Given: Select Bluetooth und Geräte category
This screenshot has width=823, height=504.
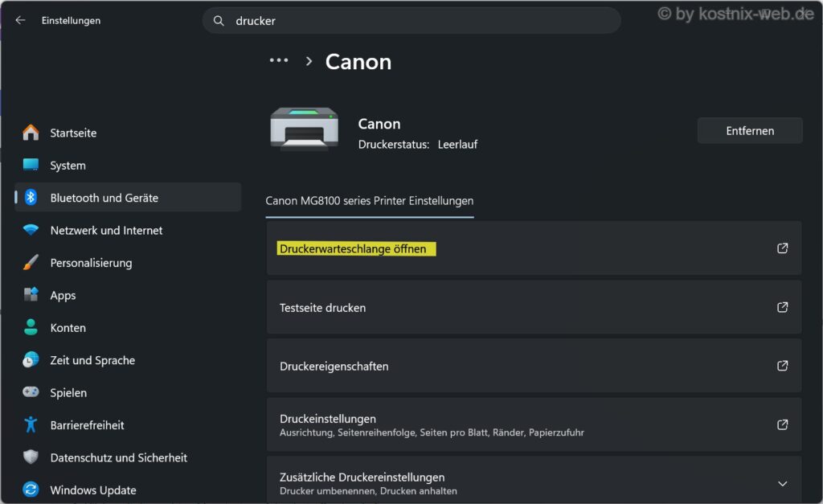Looking at the screenshot, I should (x=128, y=198).
